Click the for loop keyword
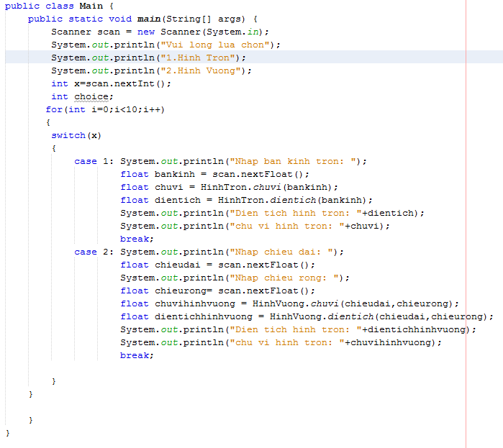 tap(54, 109)
